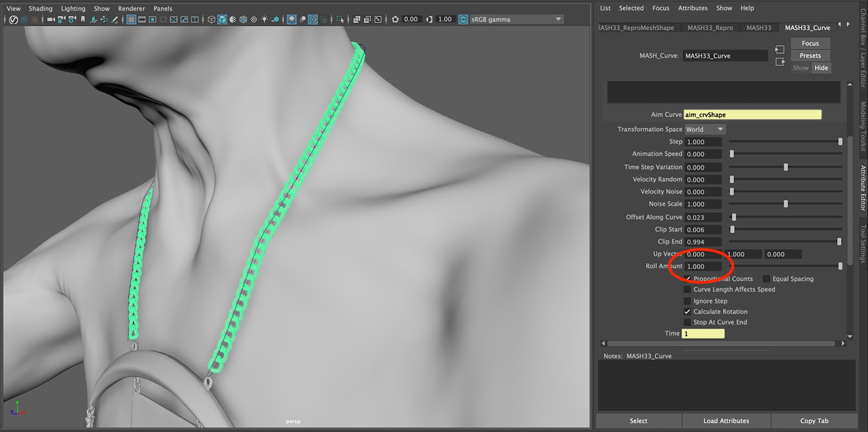The width and height of the screenshot is (868, 432).
Task: Click the Noise Scale slider handle
Action: point(785,204)
